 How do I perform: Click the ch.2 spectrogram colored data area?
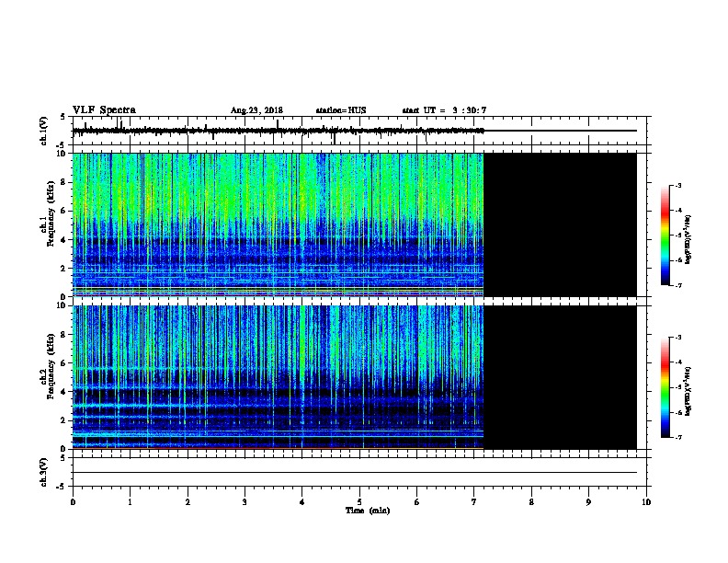click(279, 377)
